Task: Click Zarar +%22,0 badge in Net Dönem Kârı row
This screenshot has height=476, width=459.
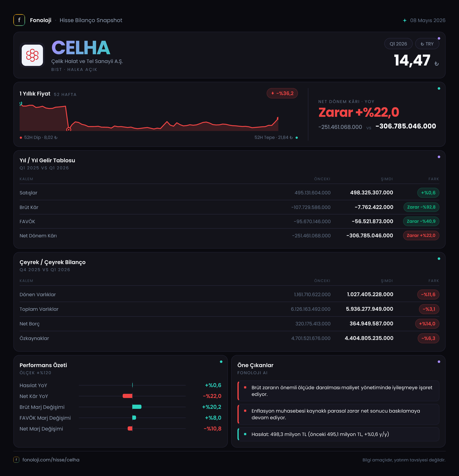Action: click(x=421, y=235)
